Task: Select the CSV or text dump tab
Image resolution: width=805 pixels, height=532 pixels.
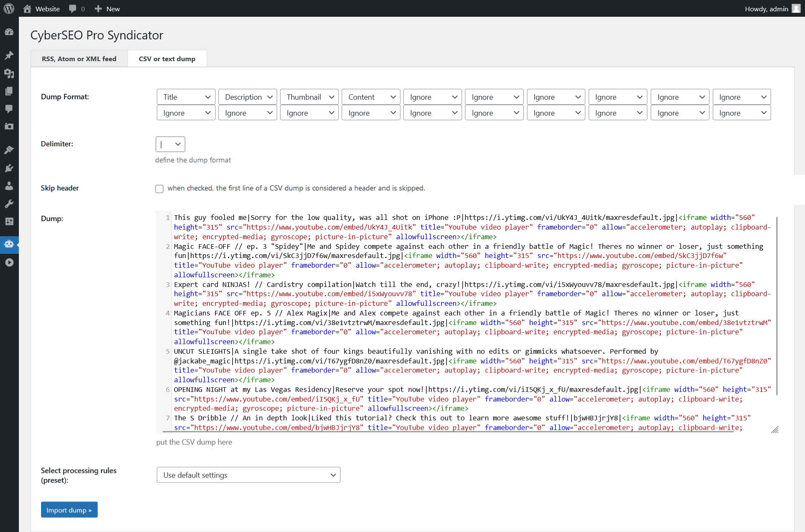Action: pos(167,58)
